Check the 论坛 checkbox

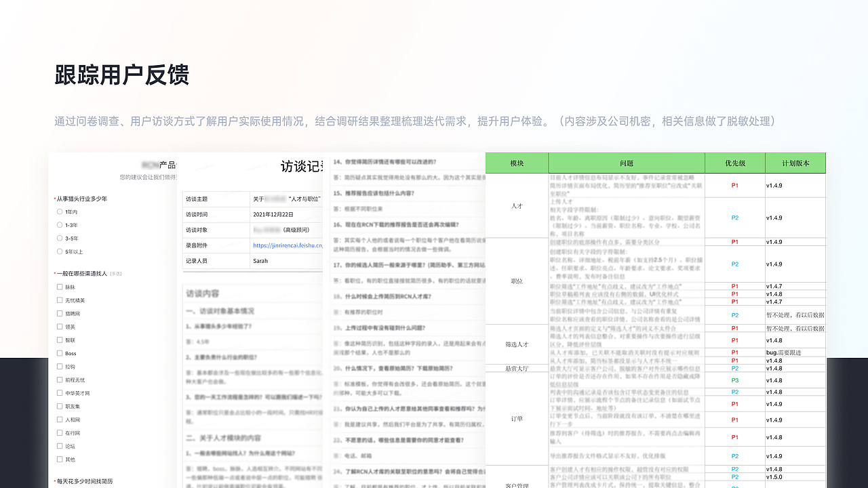coord(58,445)
